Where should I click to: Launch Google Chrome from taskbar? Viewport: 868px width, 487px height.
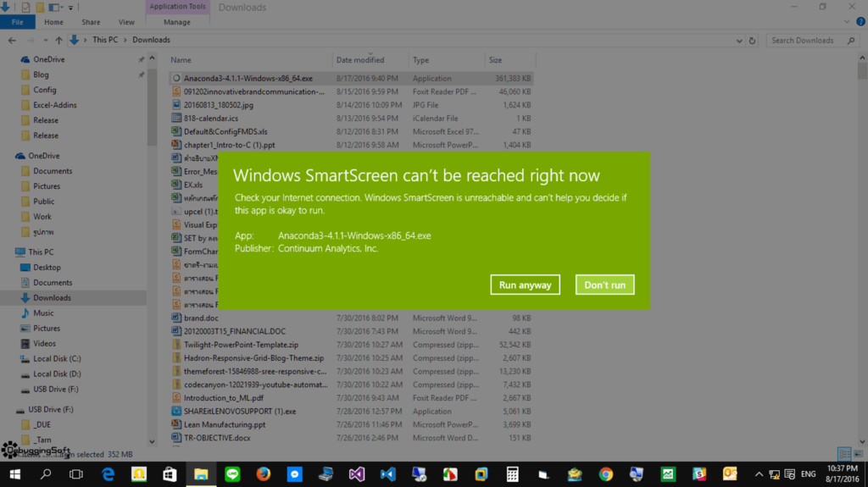tap(606, 474)
